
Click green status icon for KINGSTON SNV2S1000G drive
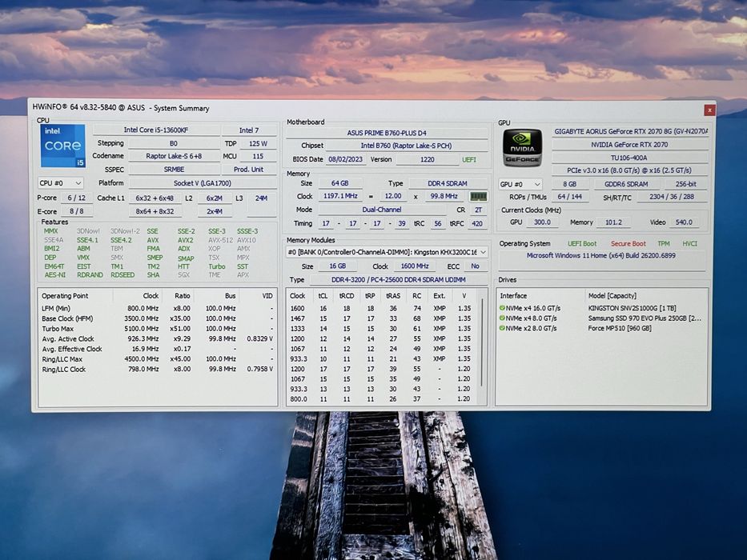pyautogui.click(x=502, y=308)
